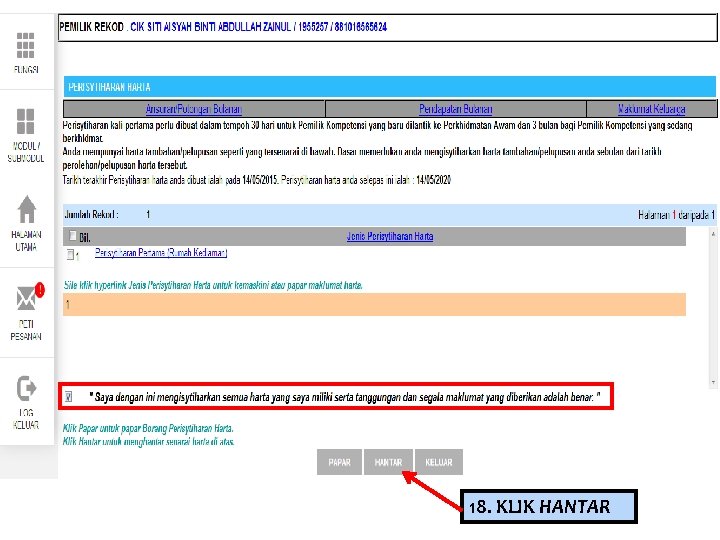Open the Ansuran/Potongan Bulanan tab
The height and width of the screenshot is (540, 720).
tap(194, 109)
